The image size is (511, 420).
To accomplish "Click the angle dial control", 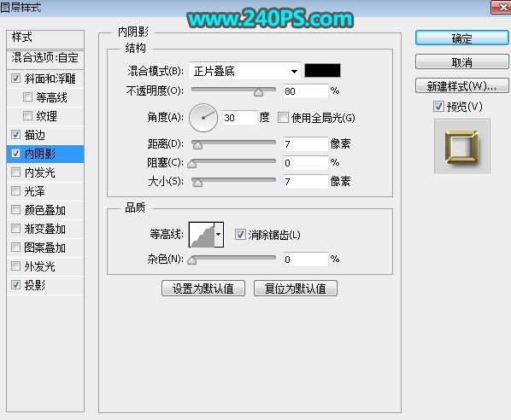I will coord(203,118).
